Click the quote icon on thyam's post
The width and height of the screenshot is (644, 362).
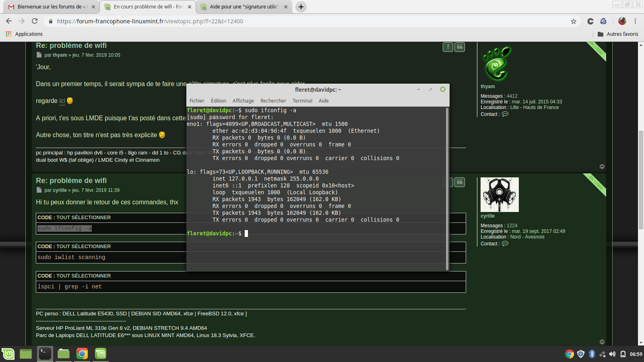tap(459, 47)
